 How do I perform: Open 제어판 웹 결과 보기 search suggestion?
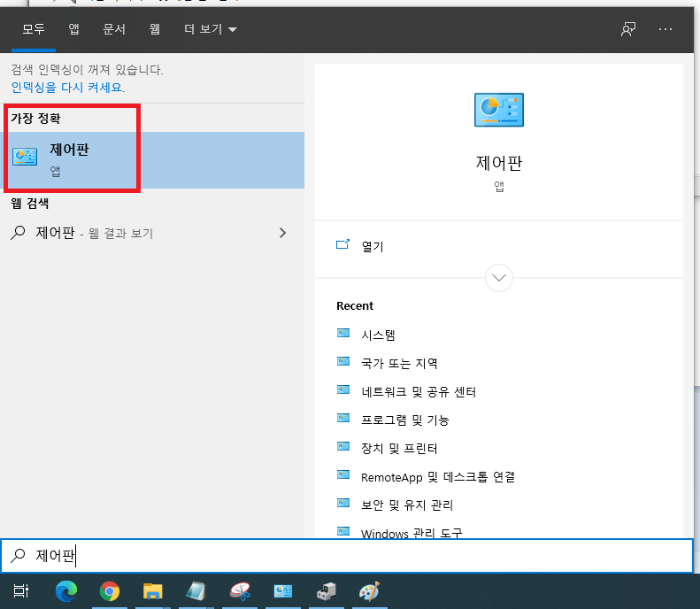[x=152, y=233]
